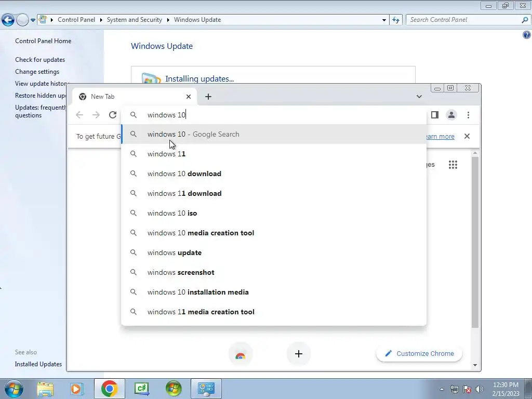Expand the address bar history dropdown arrow
Screen dimensions: 532x399
(384, 20)
